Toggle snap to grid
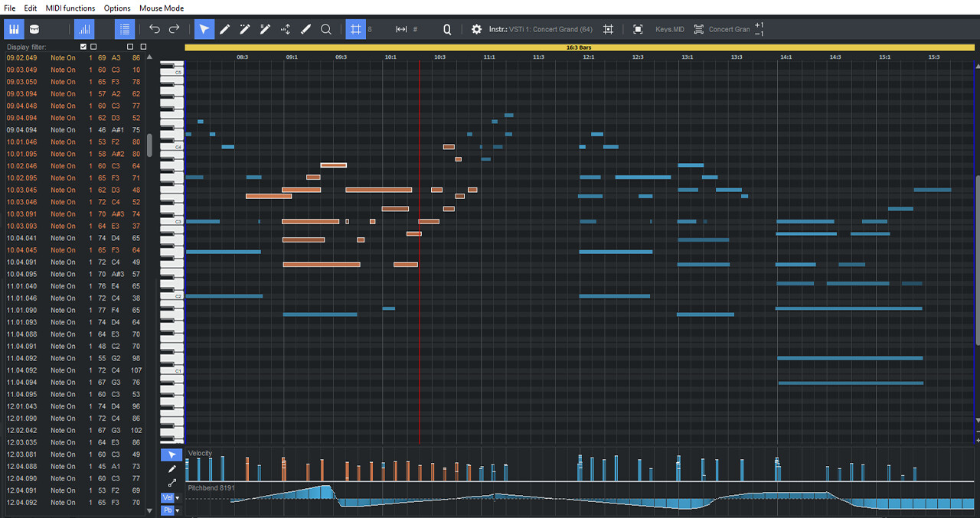 (x=354, y=29)
